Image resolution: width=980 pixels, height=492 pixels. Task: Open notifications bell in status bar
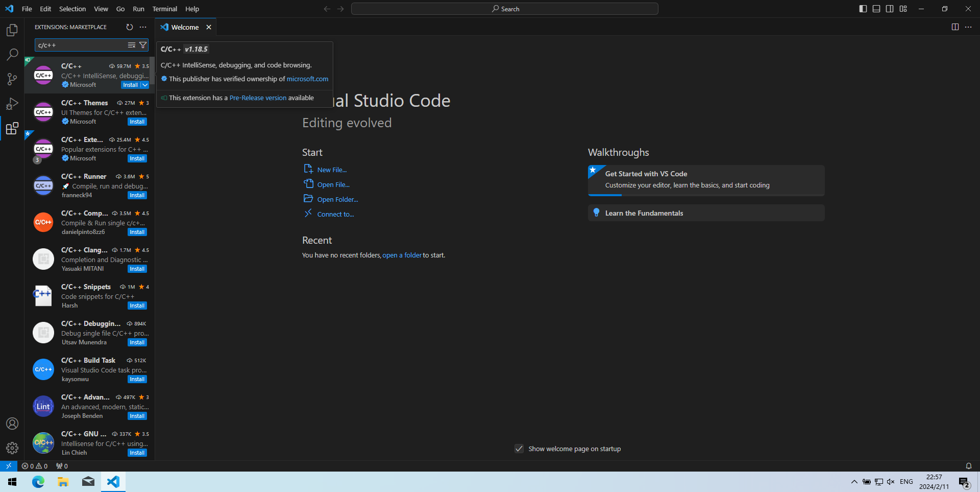968,466
